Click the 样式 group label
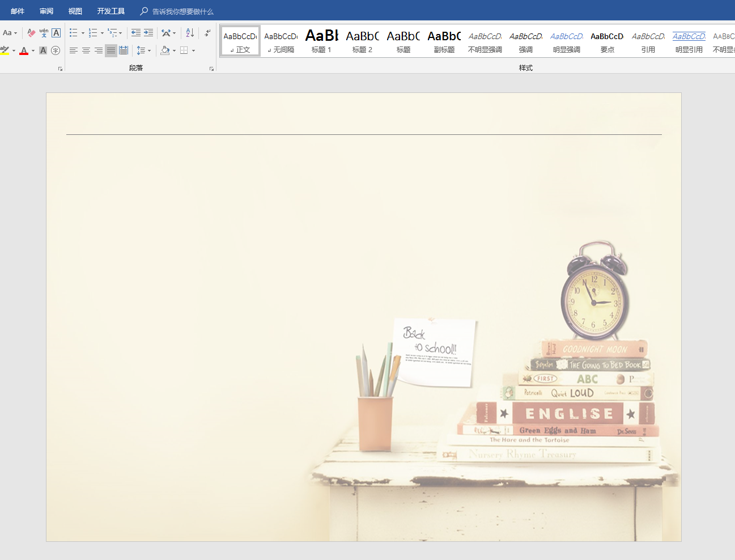 click(x=526, y=68)
